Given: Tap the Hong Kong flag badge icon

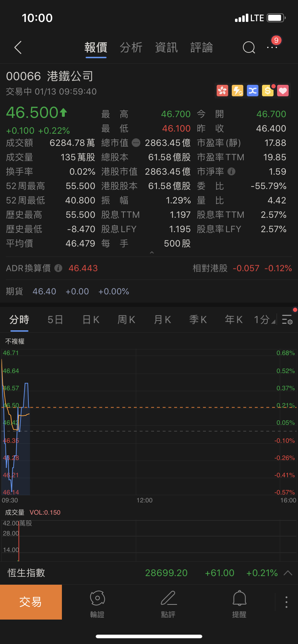Looking at the screenshot, I should (x=222, y=91).
